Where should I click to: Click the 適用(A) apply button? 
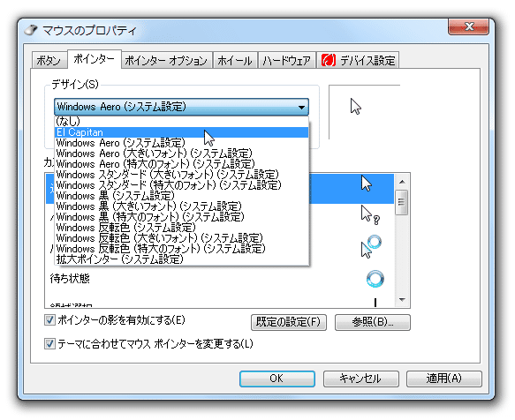[x=443, y=379]
